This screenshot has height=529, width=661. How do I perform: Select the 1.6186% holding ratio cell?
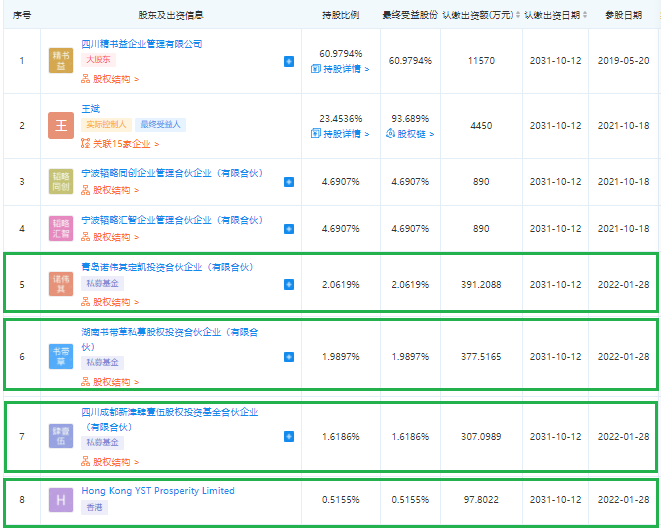tap(341, 437)
